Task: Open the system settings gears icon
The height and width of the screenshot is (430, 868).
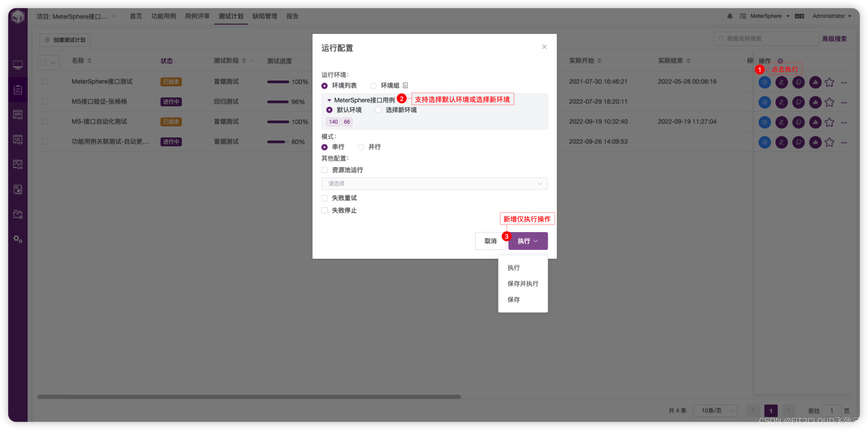Action: [x=18, y=239]
